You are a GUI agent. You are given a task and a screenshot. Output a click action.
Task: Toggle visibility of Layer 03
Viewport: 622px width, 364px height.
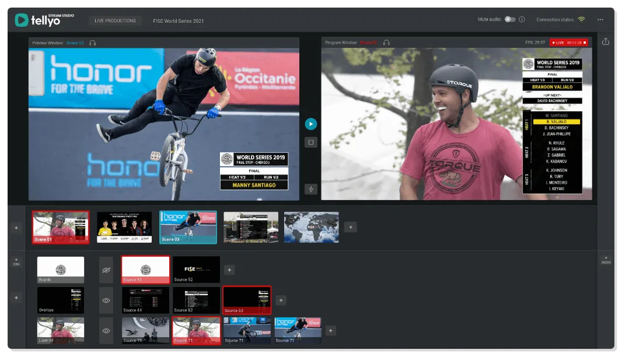click(x=106, y=330)
